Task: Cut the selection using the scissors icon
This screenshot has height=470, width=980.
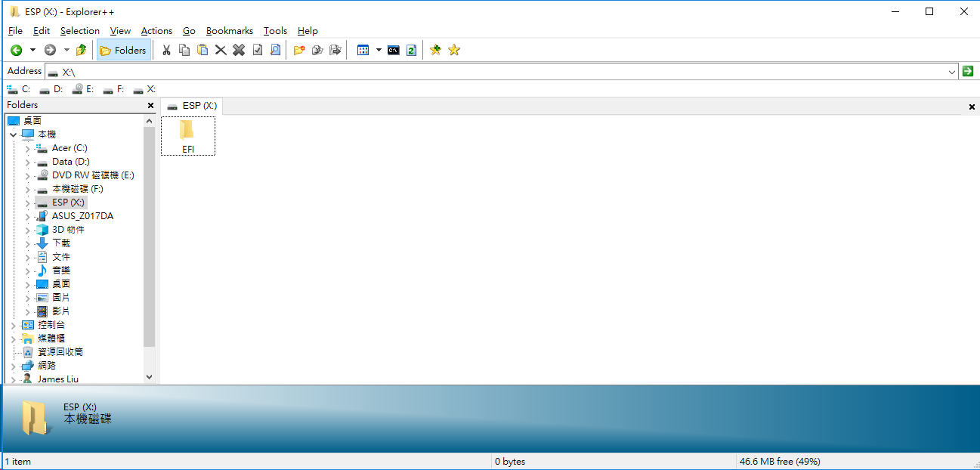Action: coord(166,50)
